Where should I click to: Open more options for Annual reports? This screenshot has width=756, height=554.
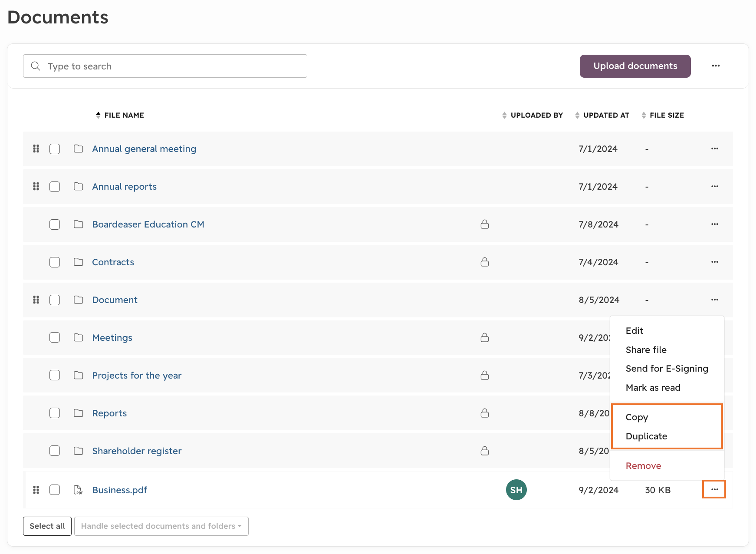715,187
